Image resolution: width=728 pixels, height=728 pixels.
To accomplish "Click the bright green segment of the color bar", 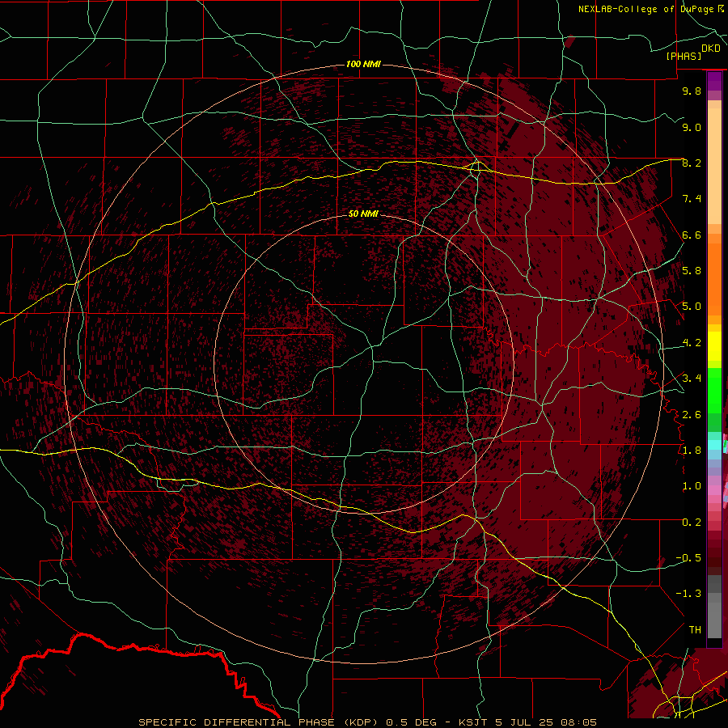I will (x=714, y=390).
